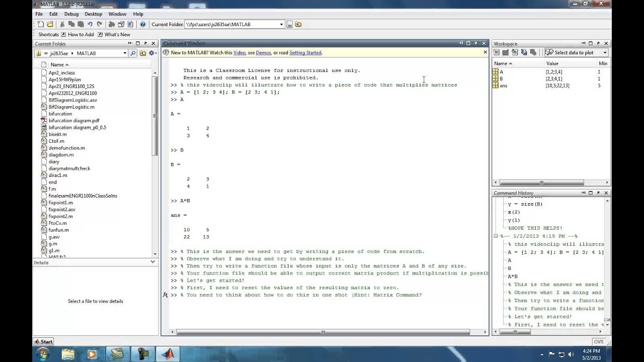
Task: Click the Cut scissors icon
Action: point(62,24)
